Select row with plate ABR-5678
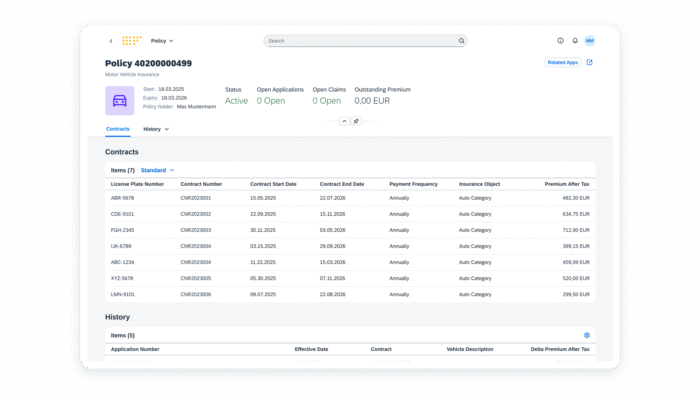 (350, 198)
